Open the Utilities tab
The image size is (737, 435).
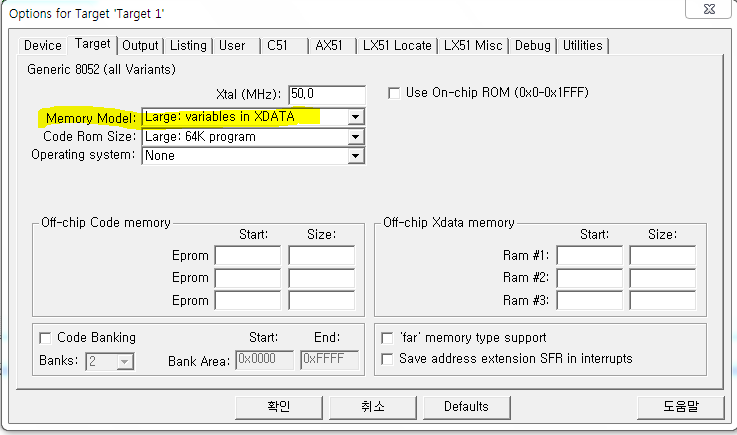coord(582,46)
